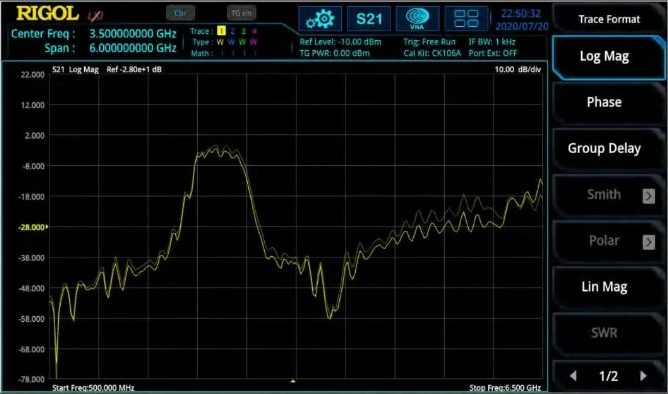Click the LXI indicator icon

(x=95, y=16)
